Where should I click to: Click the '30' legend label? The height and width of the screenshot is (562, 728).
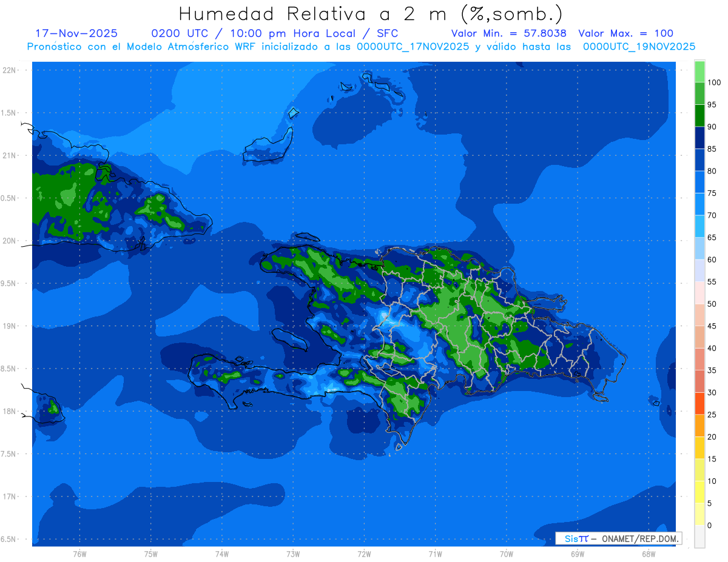coord(712,392)
